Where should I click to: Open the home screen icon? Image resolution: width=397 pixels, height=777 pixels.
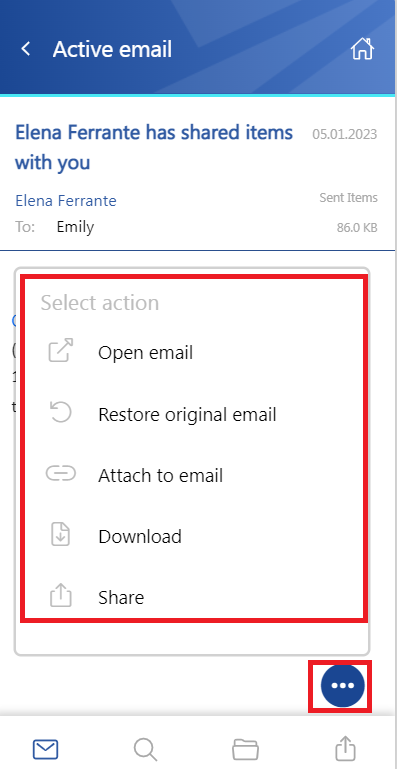pos(362,49)
